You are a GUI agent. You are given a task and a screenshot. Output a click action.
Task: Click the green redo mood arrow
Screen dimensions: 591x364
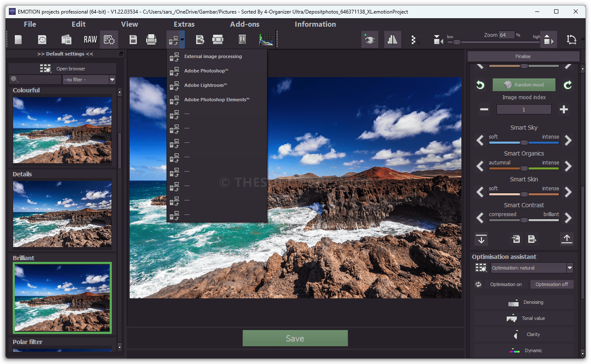tap(568, 85)
